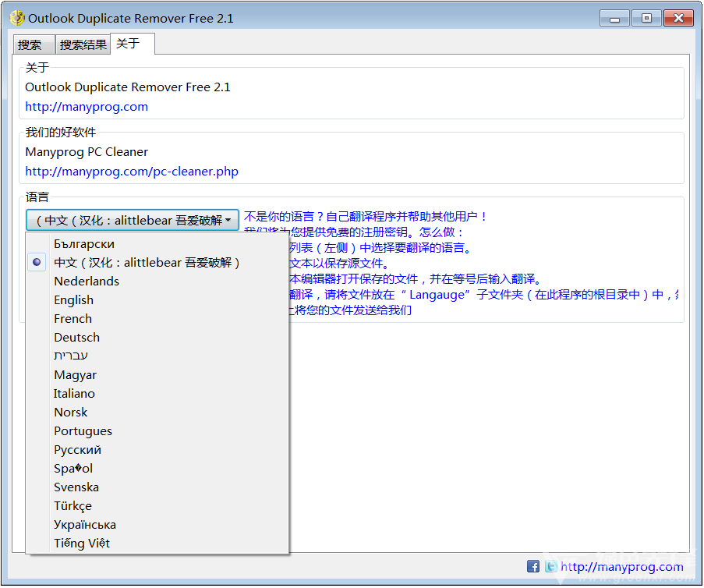Select Norsk in the language list
This screenshot has height=588, width=704.
157,413
